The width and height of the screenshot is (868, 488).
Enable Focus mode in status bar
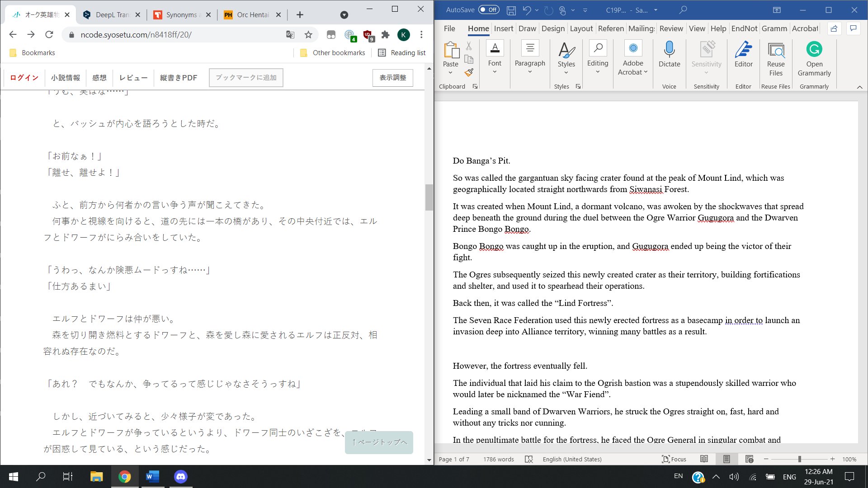coord(674,459)
